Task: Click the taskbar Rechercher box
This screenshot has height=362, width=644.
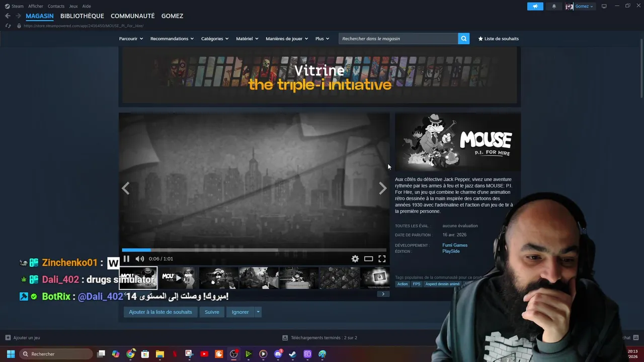Action: 56,354
